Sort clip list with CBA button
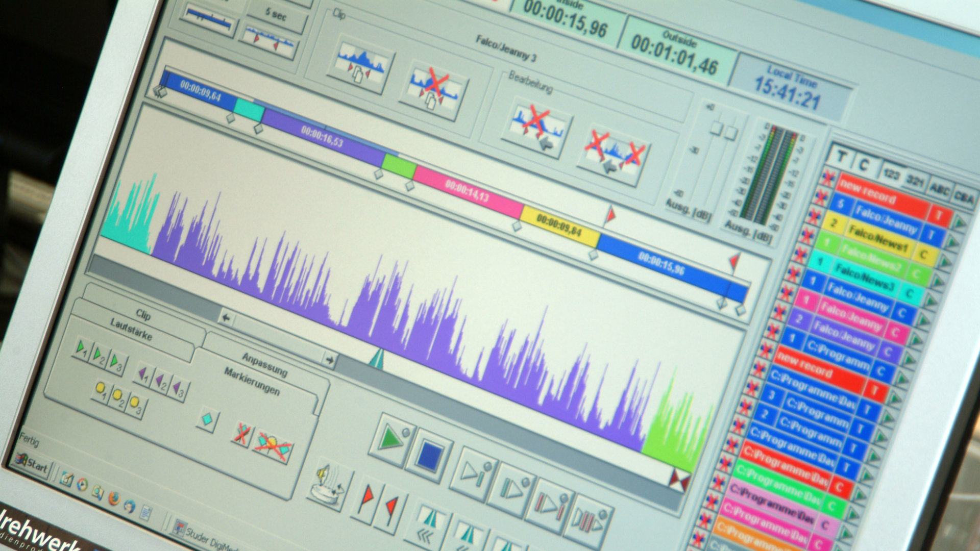Screen dimensions: 980x551 [x=964, y=197]
